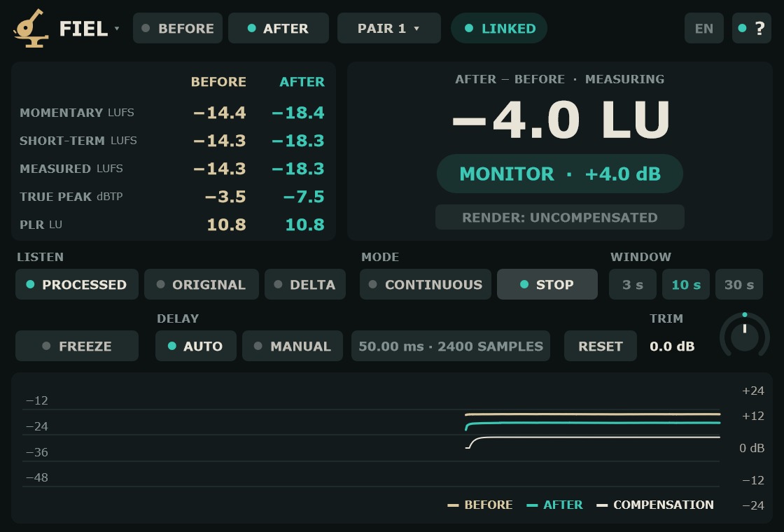Screen dimensions: 784x532
Task: Click the BEFORE true peak value −3.5
Action: coord(225,197)
